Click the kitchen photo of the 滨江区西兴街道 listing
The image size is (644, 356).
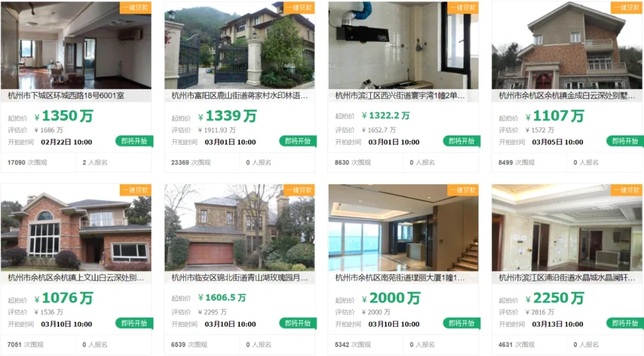coord(403,45)
